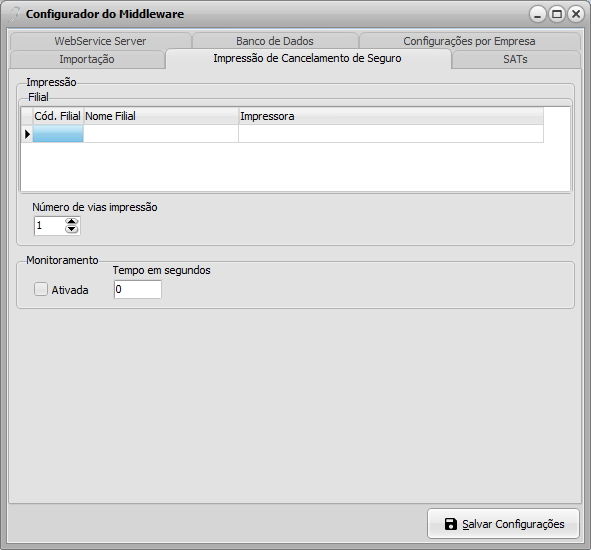Increase number of print copies
The image size is (591, 550).
click(72, 221)
